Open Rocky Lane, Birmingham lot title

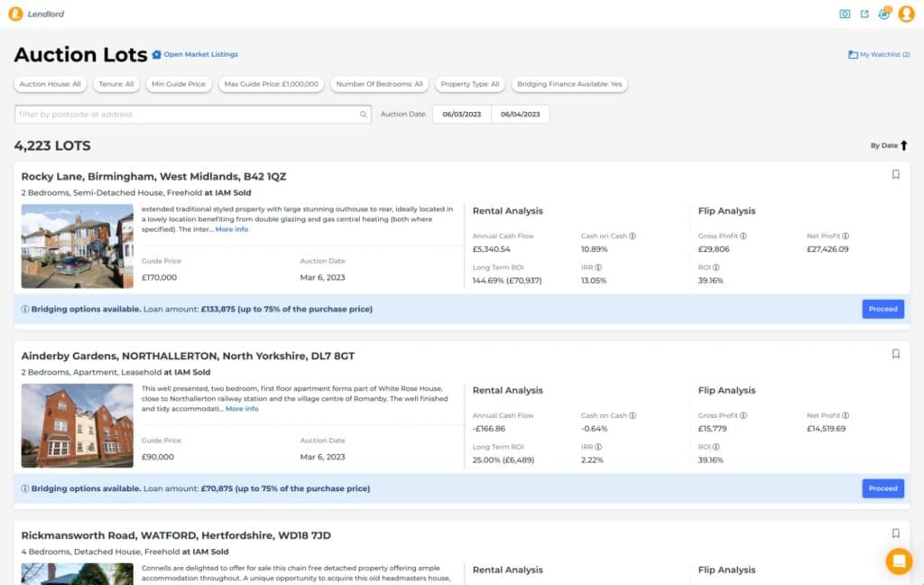[x=153, y=176]
